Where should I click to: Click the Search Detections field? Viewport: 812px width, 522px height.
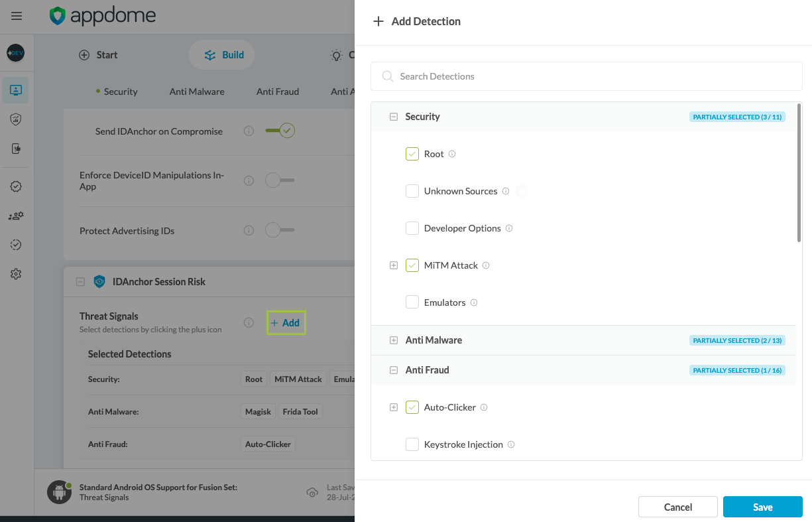[587, 76]
